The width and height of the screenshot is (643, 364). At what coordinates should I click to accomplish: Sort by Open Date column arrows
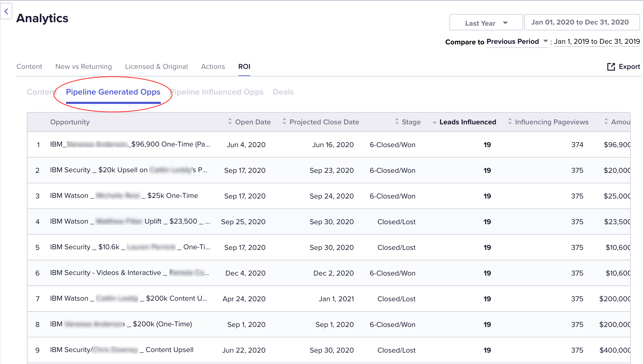click(230, 122)
